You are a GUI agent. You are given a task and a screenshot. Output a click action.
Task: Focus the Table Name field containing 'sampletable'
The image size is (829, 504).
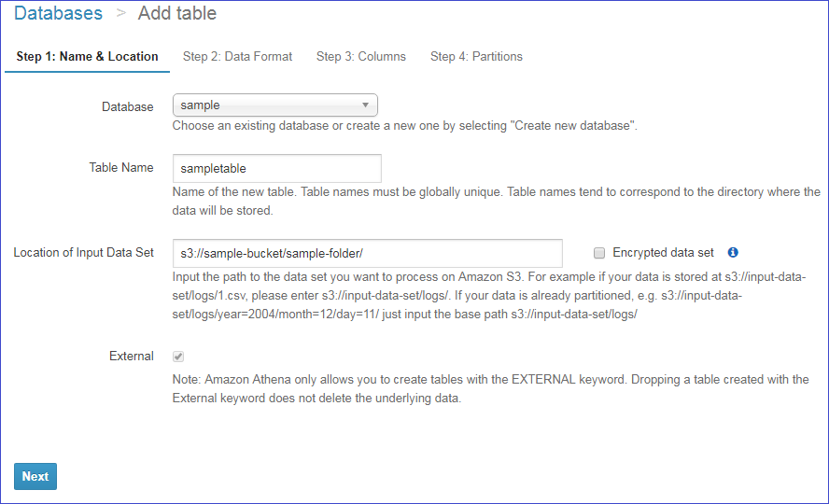[x=276, y=169]
